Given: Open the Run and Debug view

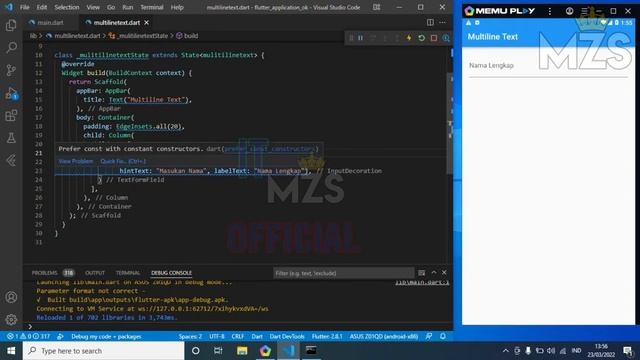Looking at the screenshot, I should (11, 93).
